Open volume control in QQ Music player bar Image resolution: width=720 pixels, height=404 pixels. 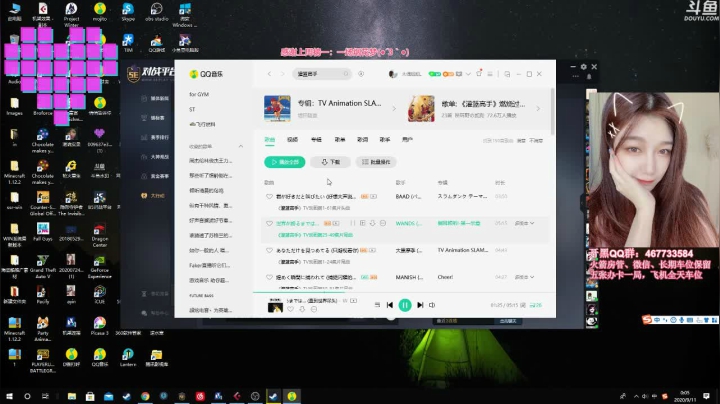(x=432, y=305)
